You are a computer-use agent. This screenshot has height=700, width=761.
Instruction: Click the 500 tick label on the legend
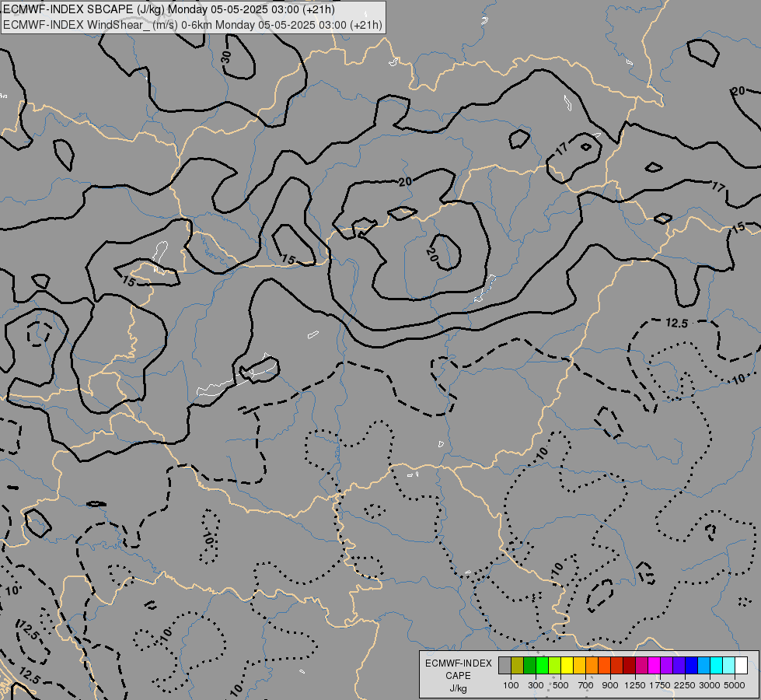coord(560,685)
